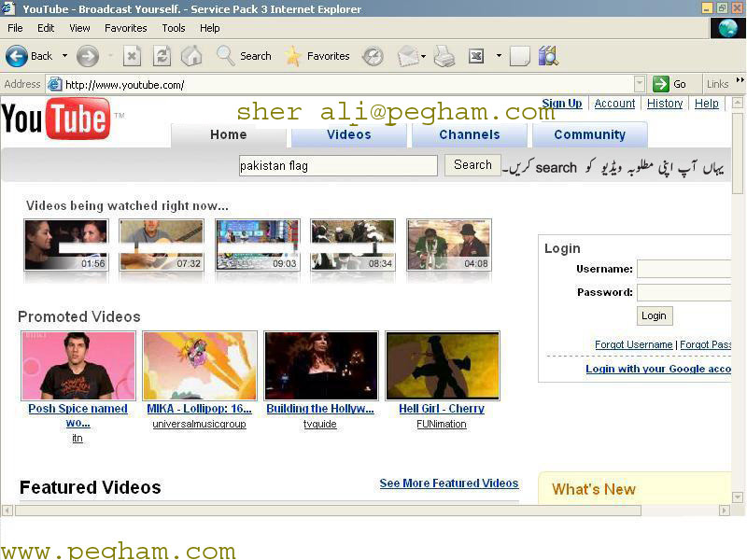Open Posh Spice named video link
This screenshot has height=560, width=747.
coord(78,415)
